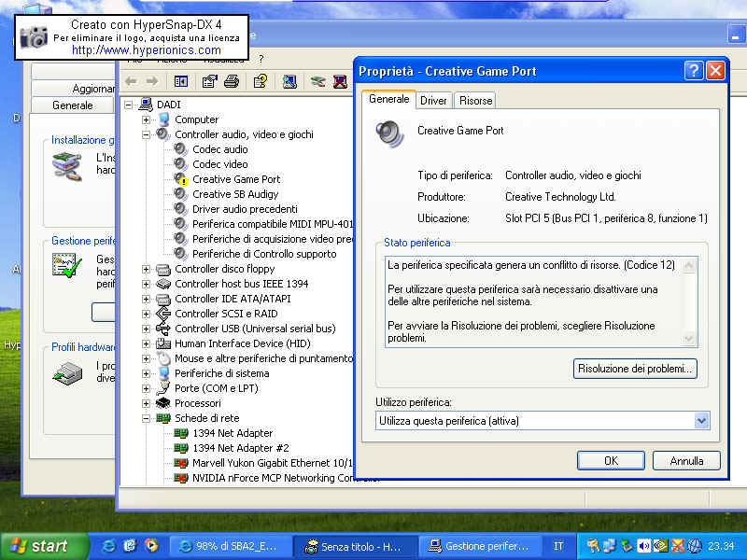This screenshot has height=560, width=747.
Task: Collapse the DADI root node
Action: [129, 105]
